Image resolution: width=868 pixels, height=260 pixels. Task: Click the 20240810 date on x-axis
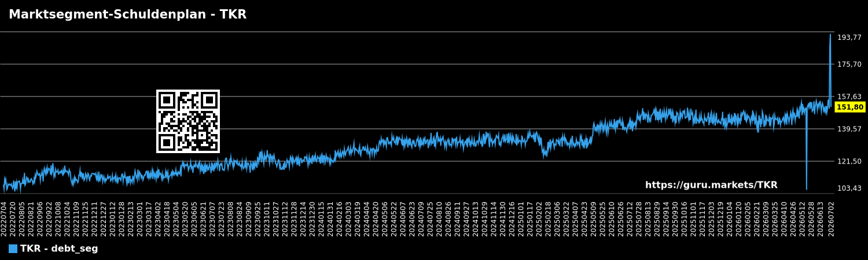tap(439, 218)
